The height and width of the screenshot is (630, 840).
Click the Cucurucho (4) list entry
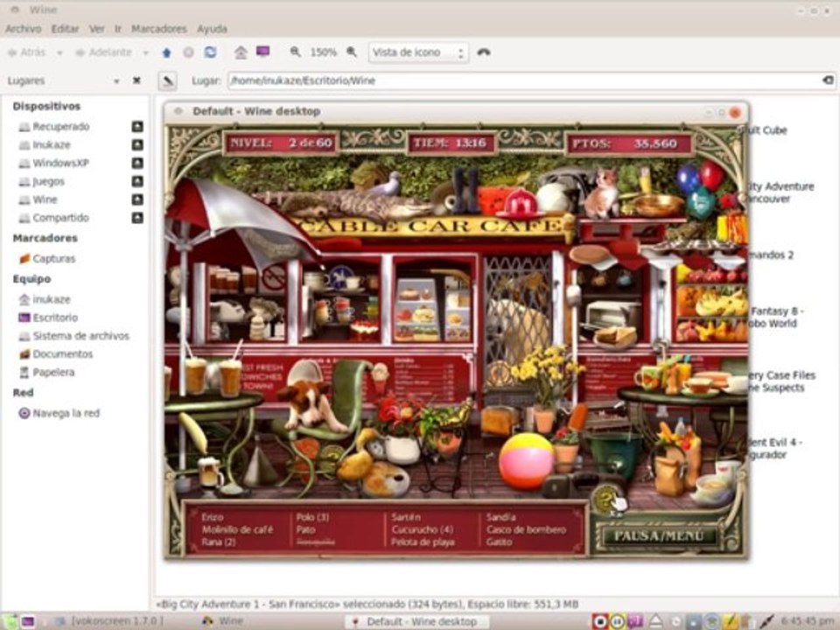click(x=423, y=530)
